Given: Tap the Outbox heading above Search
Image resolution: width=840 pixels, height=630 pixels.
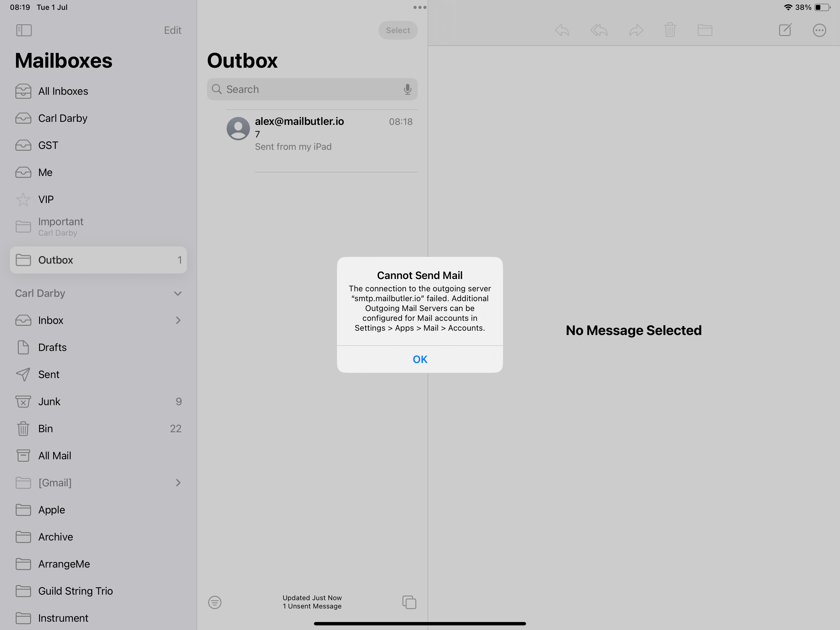Looking at the screenshot, I should (242, 60).
